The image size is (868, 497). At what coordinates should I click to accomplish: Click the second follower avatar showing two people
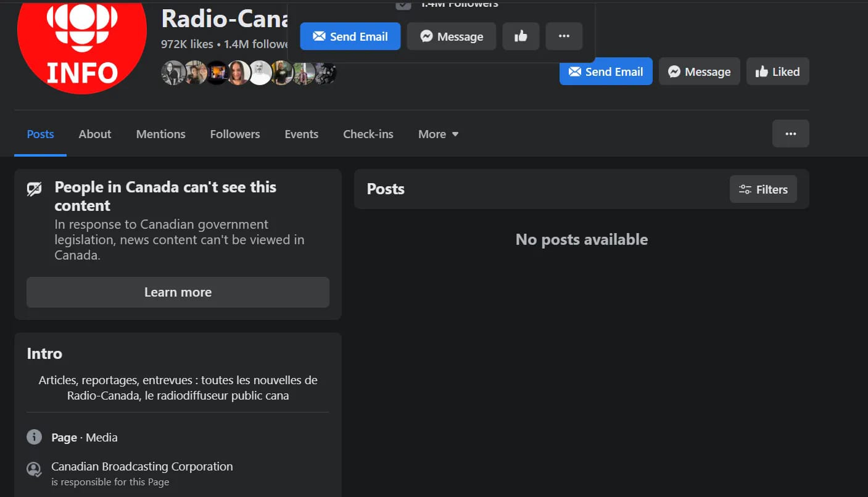click(195, 73)
